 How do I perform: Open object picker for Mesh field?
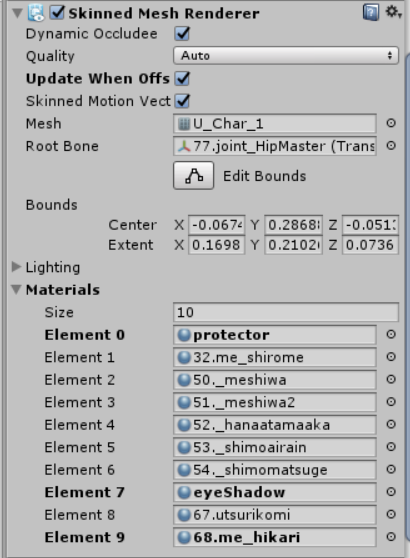pos(391,123)
